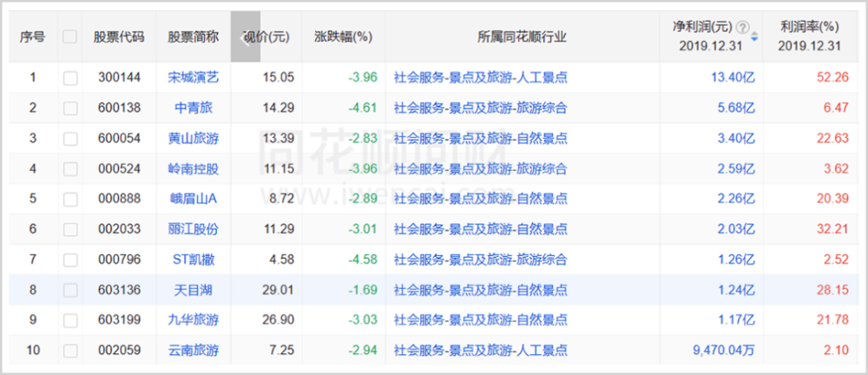868x375 pixels.
Task: Click the left arrow column scroll icon
Action: click(x=246, y=37)
